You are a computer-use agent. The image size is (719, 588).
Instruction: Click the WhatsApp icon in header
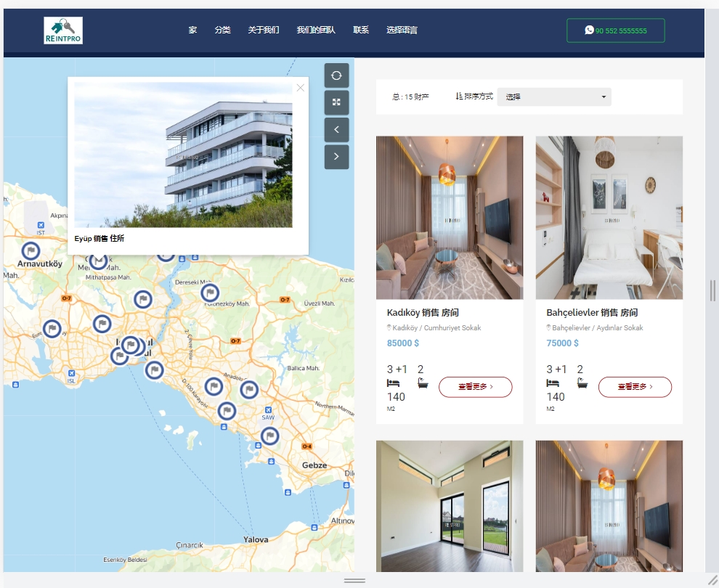click(x=589, y=30)
